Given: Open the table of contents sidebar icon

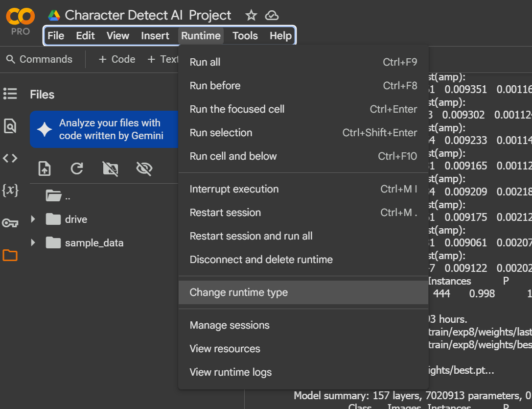Looking at the screenshot, I should click(10, 94).
